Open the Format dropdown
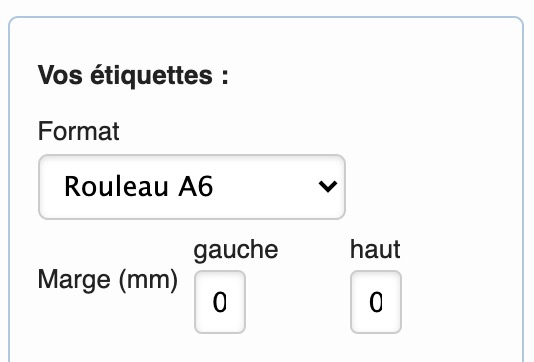The height and width of the screenshot is (362, 534). click(192, 187)
